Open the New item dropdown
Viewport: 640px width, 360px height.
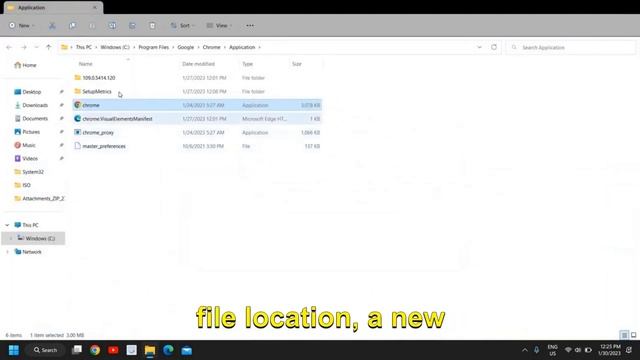point(22,26)
